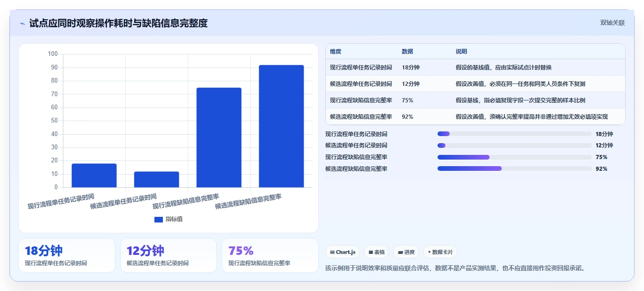Click the note starting 假设基线，指必填复现字段

pyautogui.click(x=521, y=100)
